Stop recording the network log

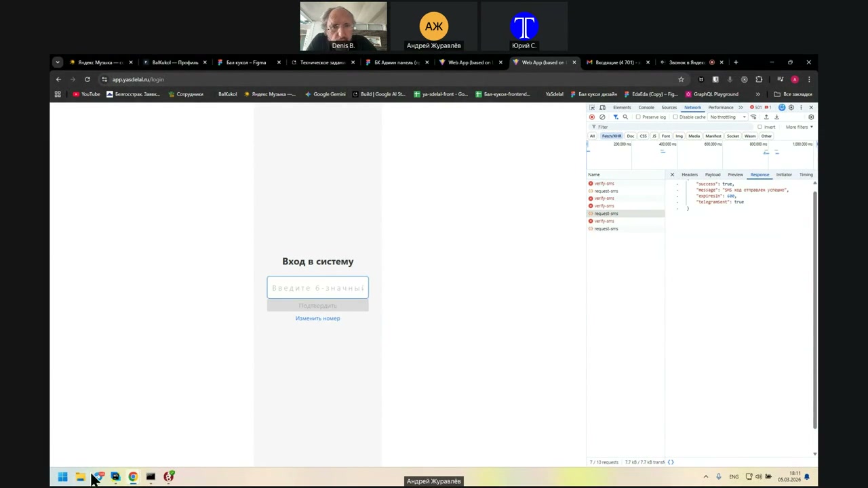pos(592,117)
